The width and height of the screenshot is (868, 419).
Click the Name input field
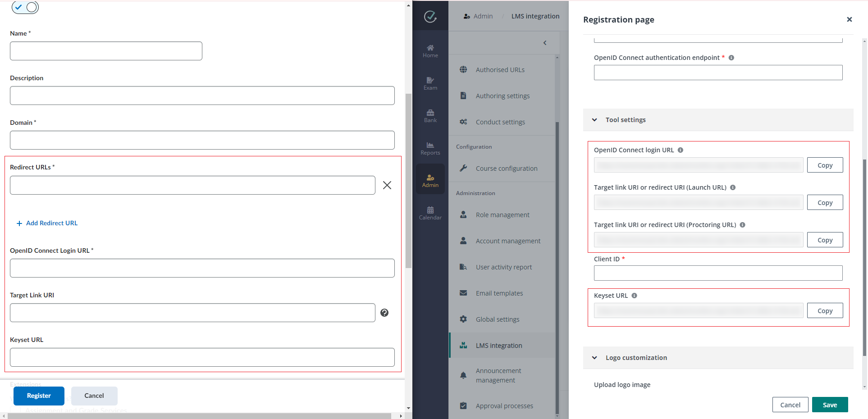106,51
